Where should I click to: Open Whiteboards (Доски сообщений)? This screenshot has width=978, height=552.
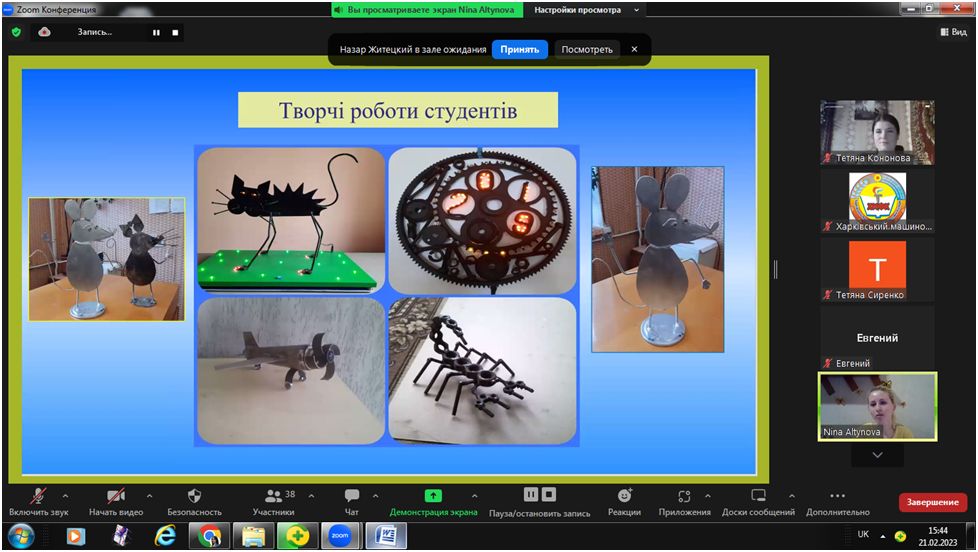click(758, 495)
